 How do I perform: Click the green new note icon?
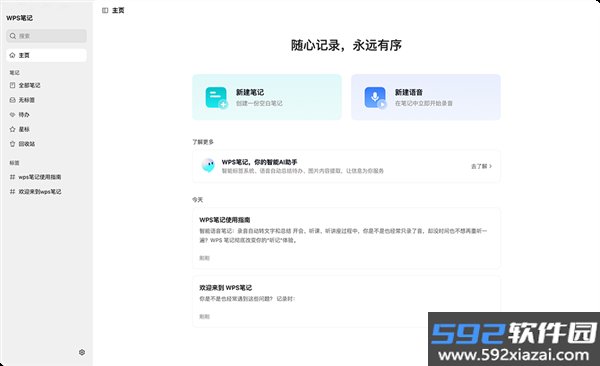coord(216,98)
